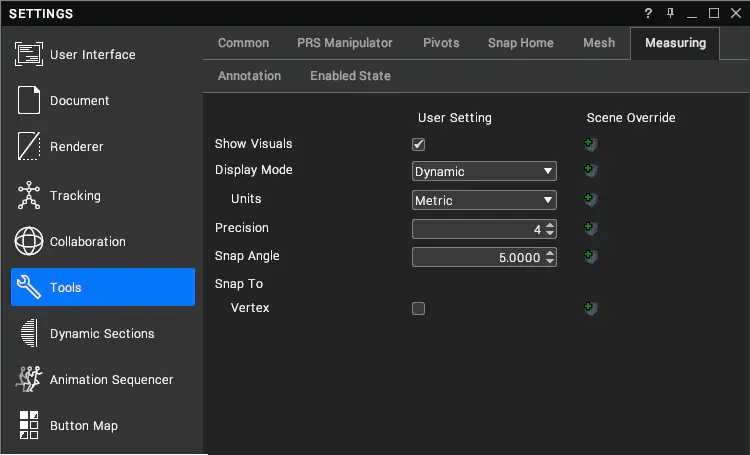Click the Animation Sequencer label
The height and width of the screenshot is (455, 750).
[x=111, y=379]
